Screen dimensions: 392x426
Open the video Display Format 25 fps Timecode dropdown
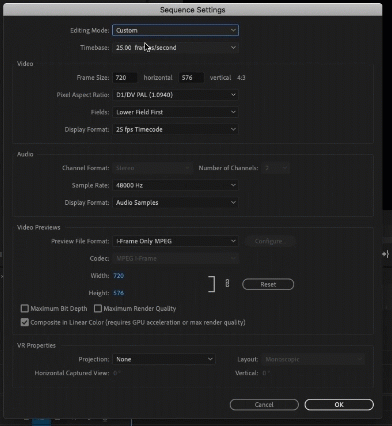tap(175, 129)
